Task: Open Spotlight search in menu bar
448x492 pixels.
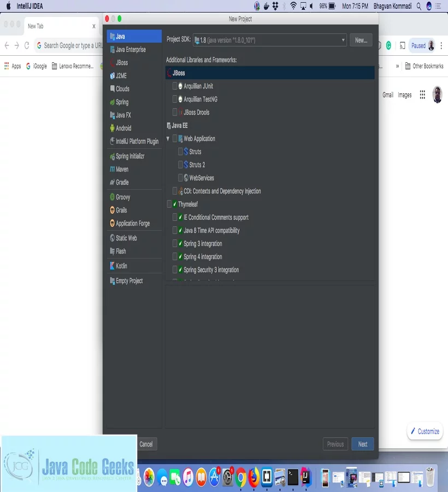Action: coord(419,6)
